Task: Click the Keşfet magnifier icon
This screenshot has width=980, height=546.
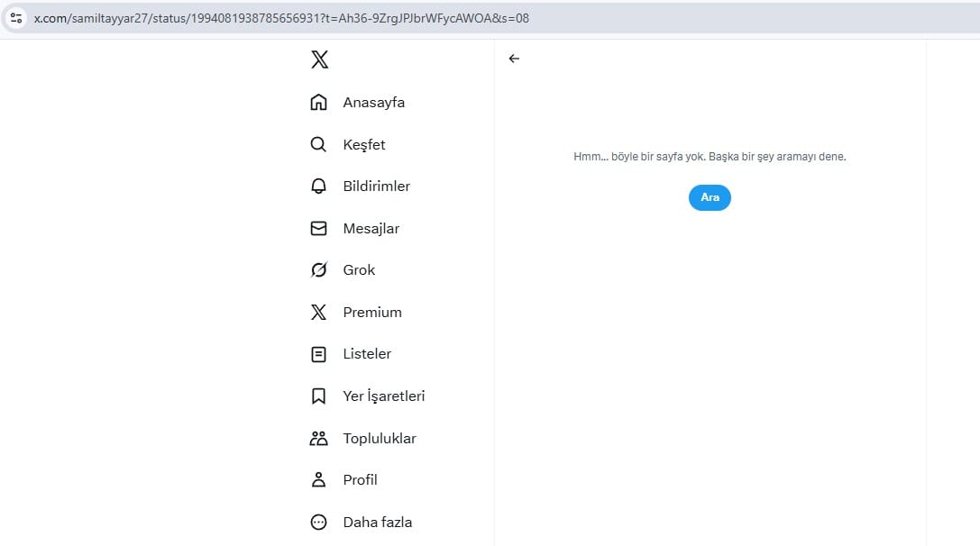Action: (318, 145)
